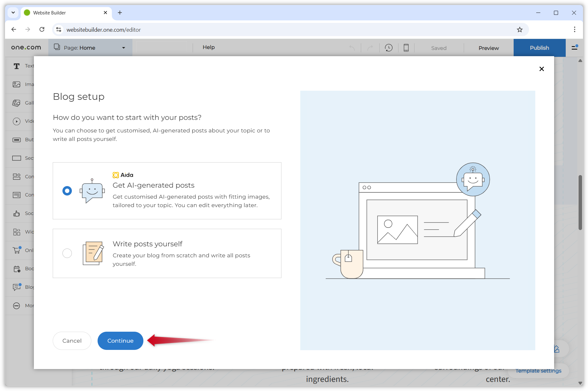588x391 pixels.
Task: Open Chrome's three-dot menu
Action: click(x=574, y=29)
